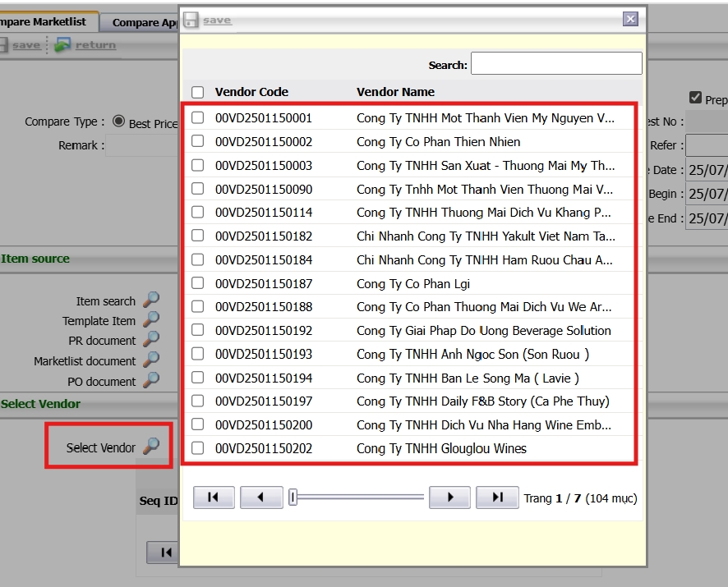Go to next page of vendor list
Image resolution: width=728 pixels, height=587 pixels.
449,498
